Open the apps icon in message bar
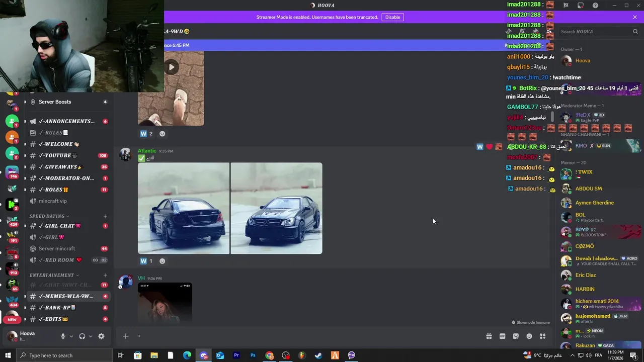 (x=543, y=336)
